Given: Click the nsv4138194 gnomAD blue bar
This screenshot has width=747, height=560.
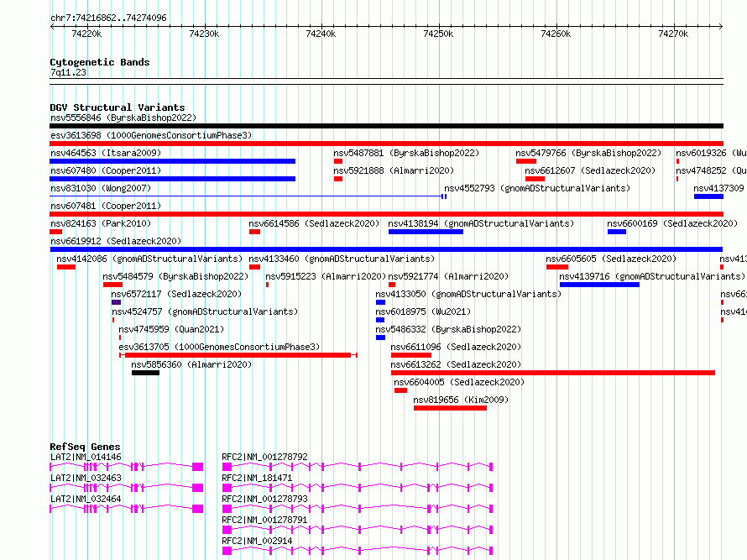Looking at the screenshot, I should (x=426, y=232).
